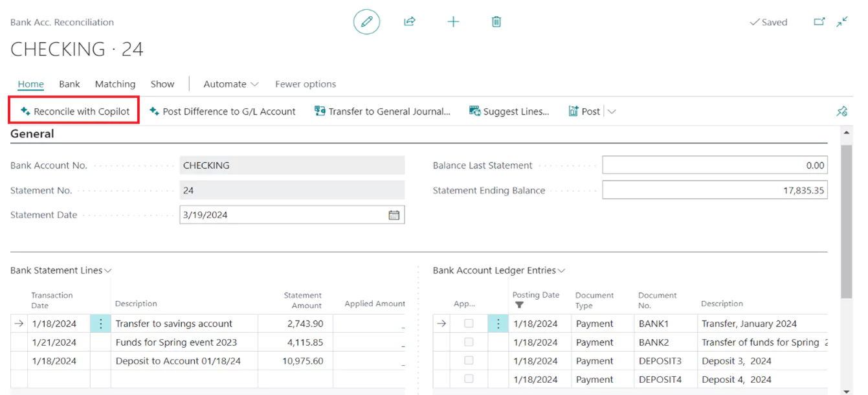Screen dimensions: 868x395
Task: Check the Applied box for DEPOSIT4 row
Action: pos(469,379)
